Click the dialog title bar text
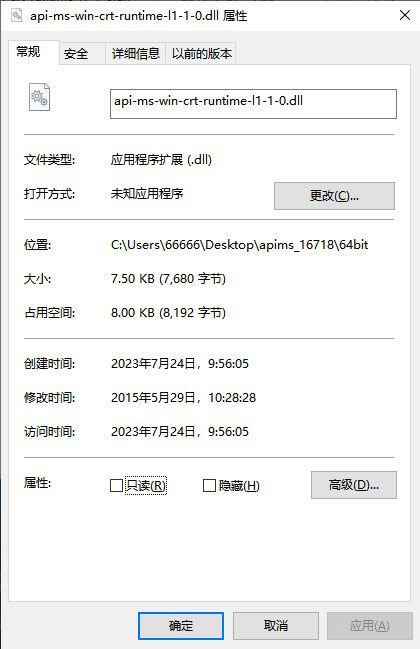Viewport: 420px width, 649px height. [139, 16]
